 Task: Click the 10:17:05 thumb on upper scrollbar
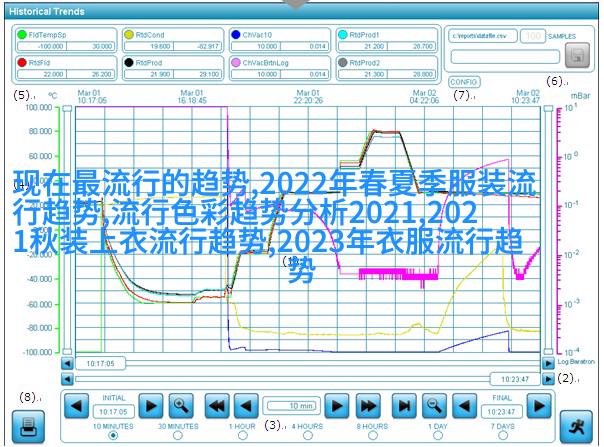click(x=100, y=363)
